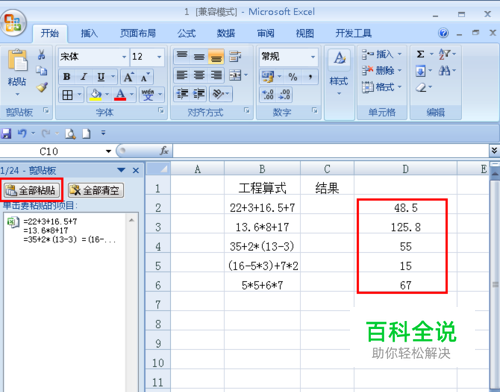Switch to 页面布局 ribbon tab
The width and height of the screenshot is (500, 392).
point(138,33)
